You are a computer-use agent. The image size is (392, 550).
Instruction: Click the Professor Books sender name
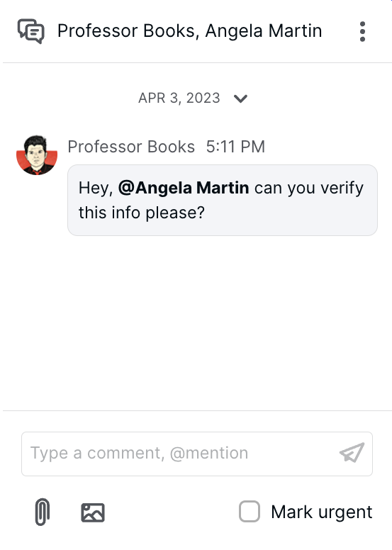coord(131,147)
